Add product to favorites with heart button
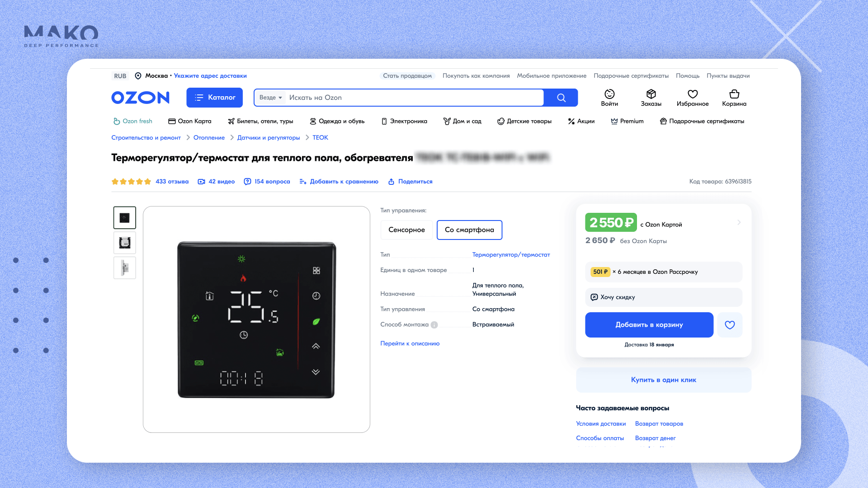 click(730, 325)
